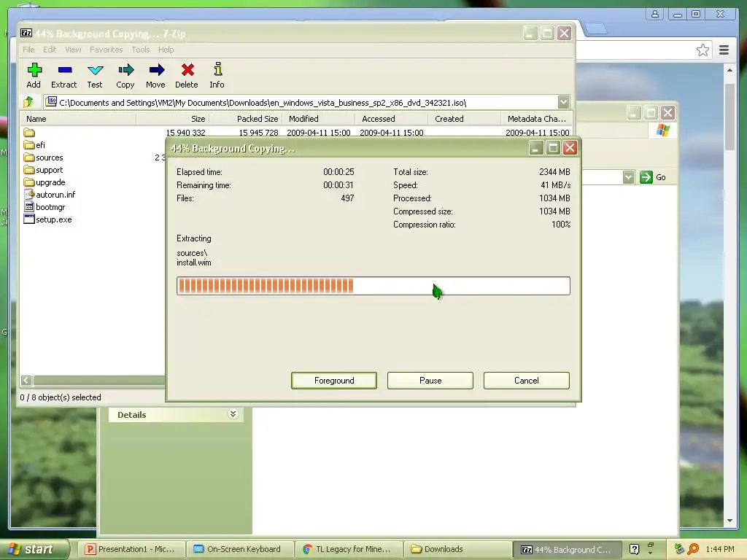This screenshot has height=560, width=747.
Task: Click the help question mark tray icon
Action: click(634, 549)
